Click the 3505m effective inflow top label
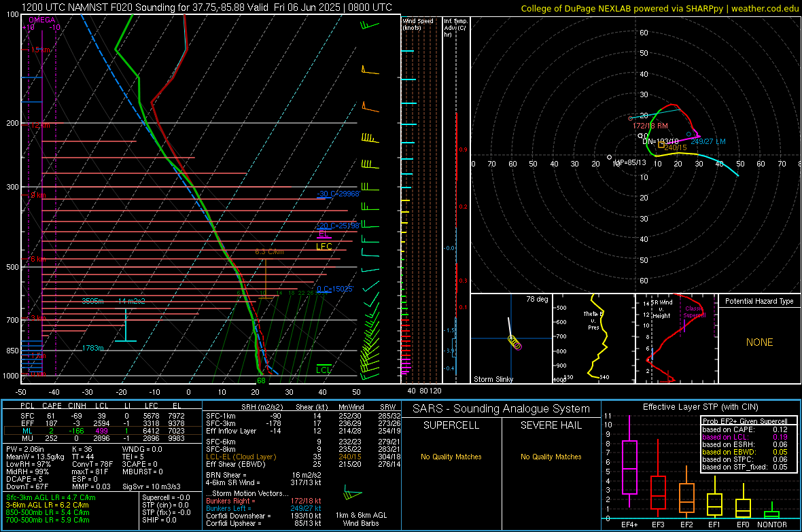Viewport: 802px width, 532px height. click(x=92, y=301)
